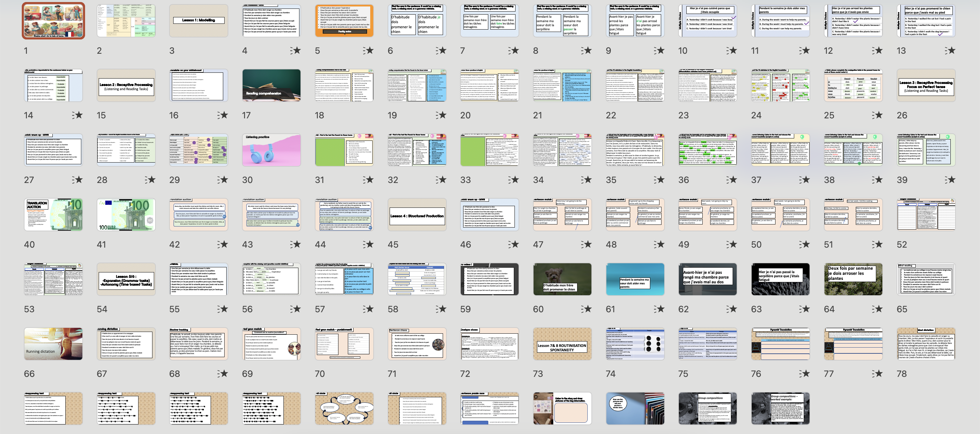
Task: Click the transition star icon for slide 13
Action: pos(950,51)
